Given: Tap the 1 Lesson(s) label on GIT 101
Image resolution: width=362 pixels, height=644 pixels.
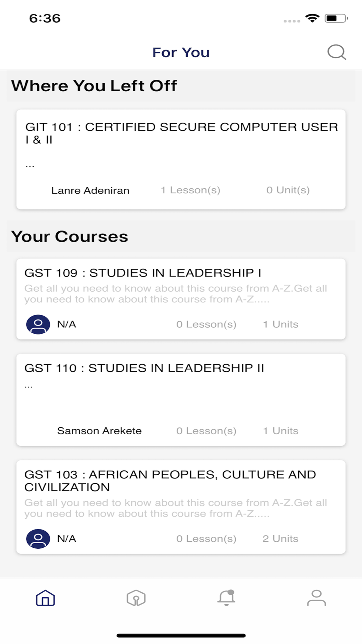Looking at the screenshot, I should pos(190,190).
